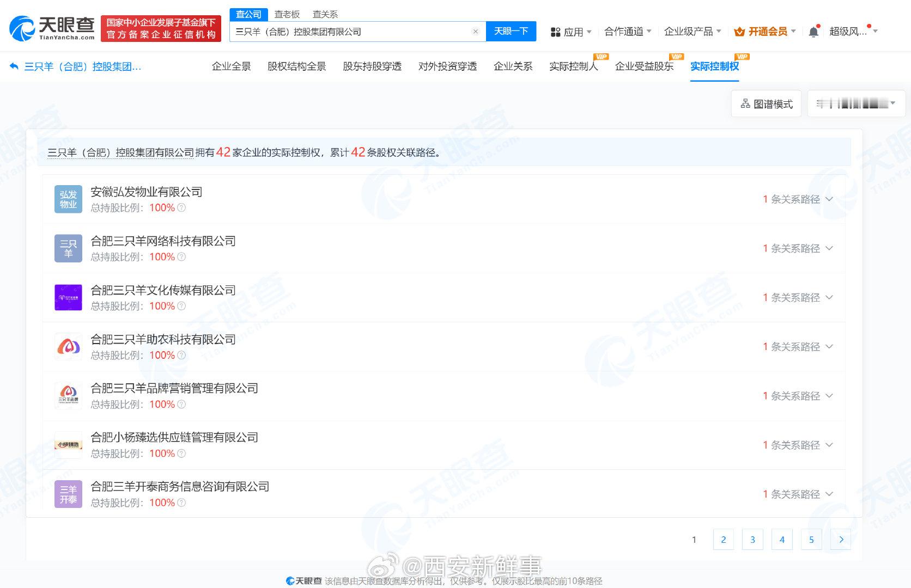Open the notification bell
The width and height of the screenshot is (911, 588).
point(813,32)
